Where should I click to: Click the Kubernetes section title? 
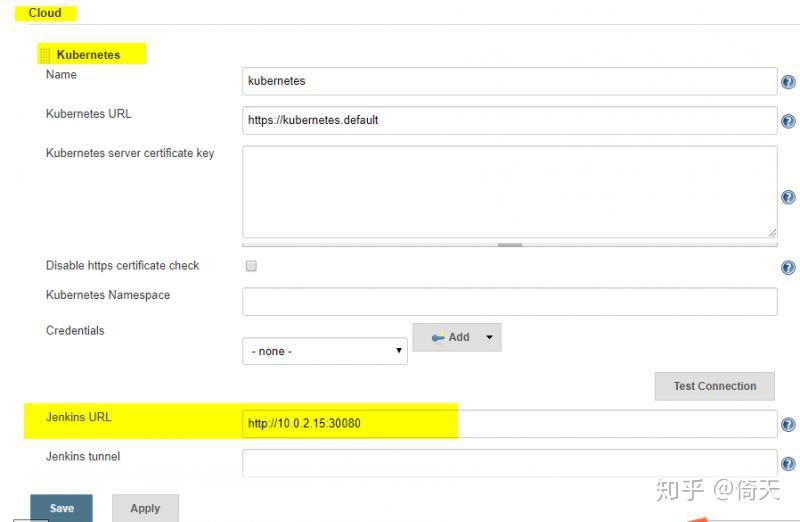(x=88, y=55)
